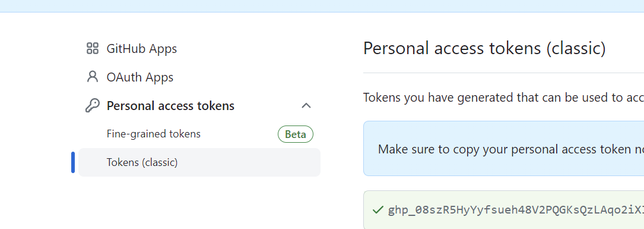
Task: Click the divider line under the page heading
Action: pyautogui.click(x=503, y=73)
